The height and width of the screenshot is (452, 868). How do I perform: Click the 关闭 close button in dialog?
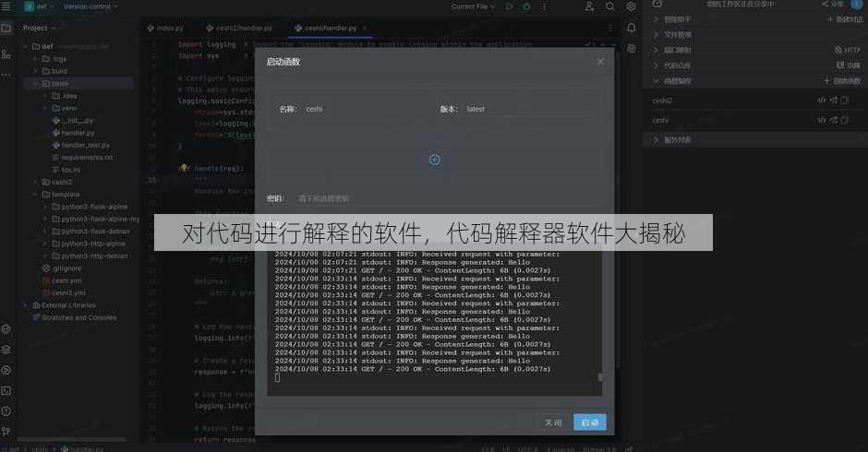pyautogui.click(x=553, y=422)
